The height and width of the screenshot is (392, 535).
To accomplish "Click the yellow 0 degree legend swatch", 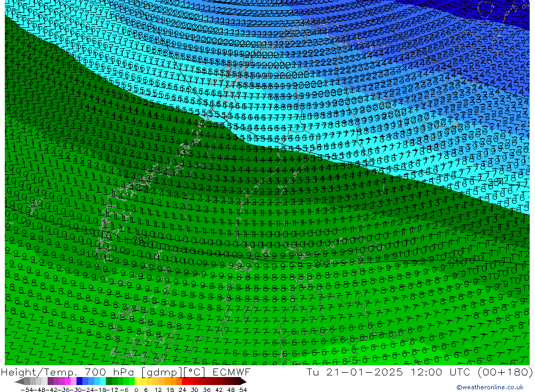I will point(138,381).
